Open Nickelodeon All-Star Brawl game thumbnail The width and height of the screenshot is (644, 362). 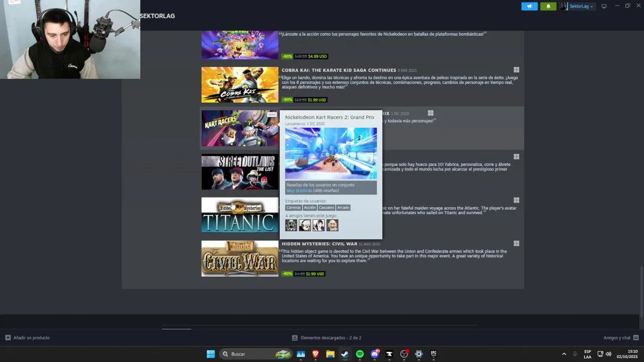tap(239, 45)
